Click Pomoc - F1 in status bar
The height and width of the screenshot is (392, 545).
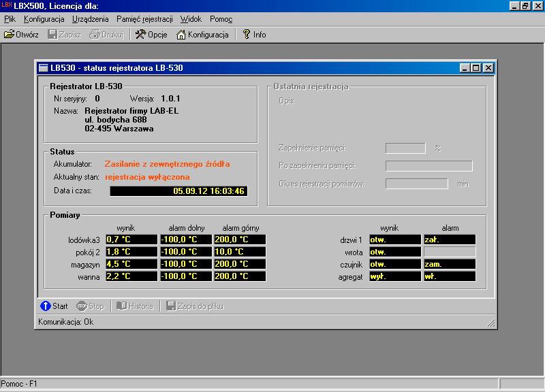[19, 384]
